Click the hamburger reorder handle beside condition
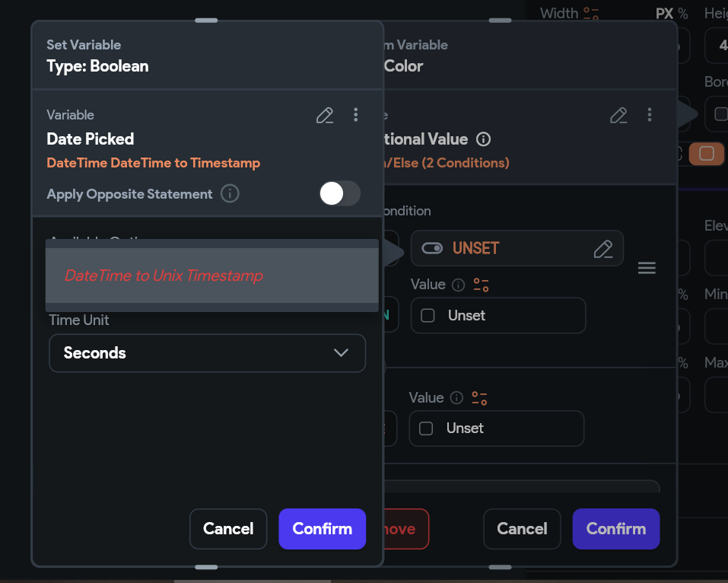Viewport: 728px width, 583px height. point(647,268)
